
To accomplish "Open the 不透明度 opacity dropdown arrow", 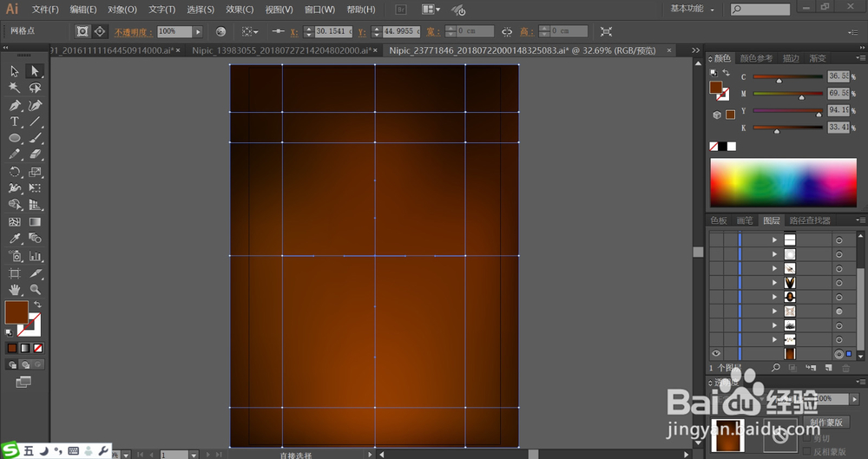I will pyautogui.click(x=198, y=31).
